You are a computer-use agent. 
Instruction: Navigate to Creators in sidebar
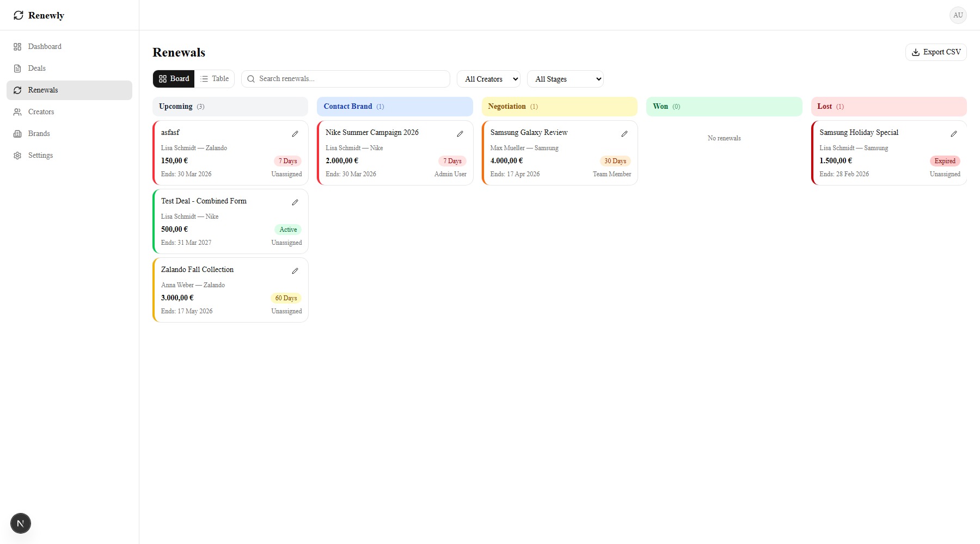[41, 112]
